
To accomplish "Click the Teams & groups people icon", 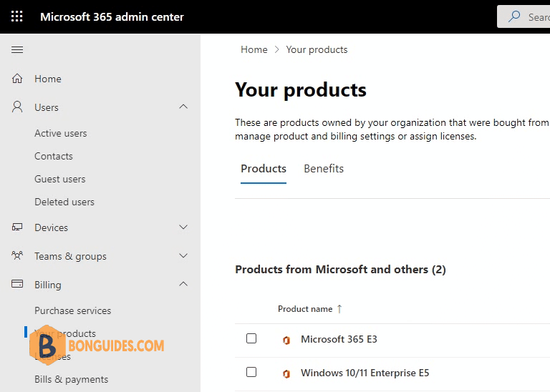I will click(17, 255).
